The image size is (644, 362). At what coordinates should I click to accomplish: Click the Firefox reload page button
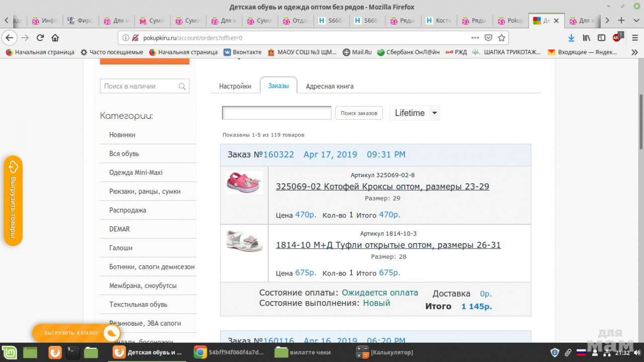pos(40,38)
